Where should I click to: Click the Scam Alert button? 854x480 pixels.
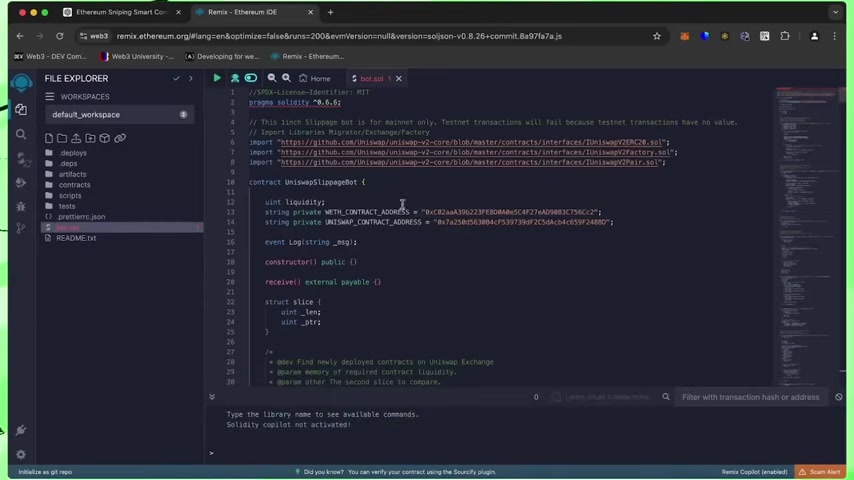(x=820, y=472)
